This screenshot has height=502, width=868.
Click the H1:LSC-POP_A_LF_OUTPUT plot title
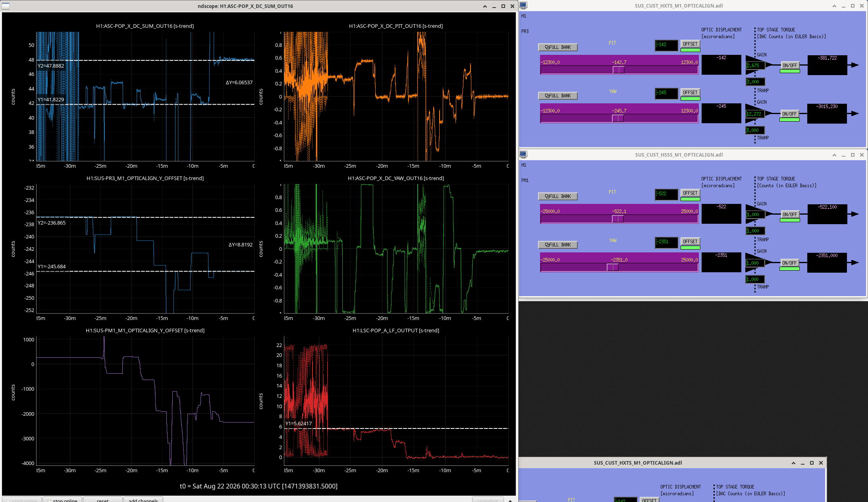coord(396,331)
